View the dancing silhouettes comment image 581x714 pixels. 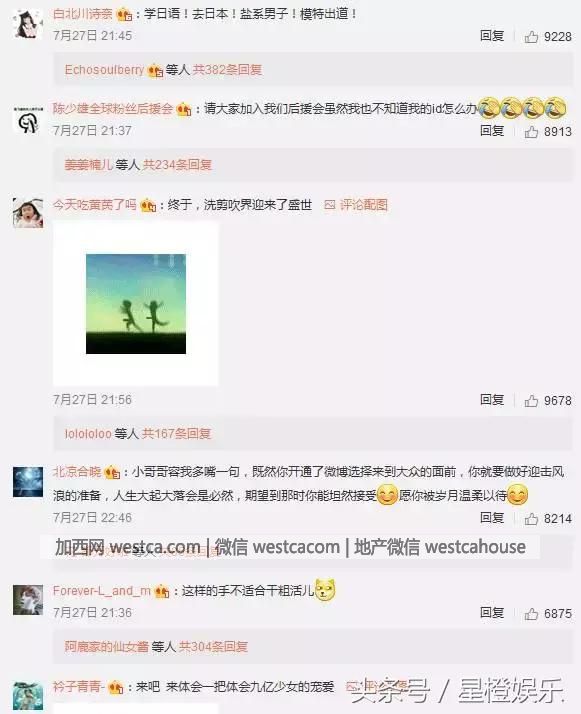pos(136,304)
